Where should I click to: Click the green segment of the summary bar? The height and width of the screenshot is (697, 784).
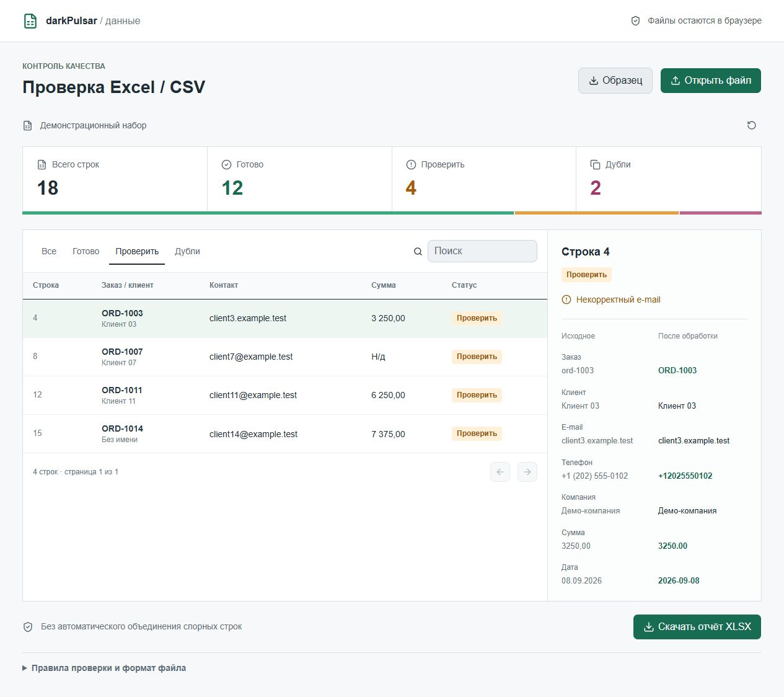click(x=268, y=213)
